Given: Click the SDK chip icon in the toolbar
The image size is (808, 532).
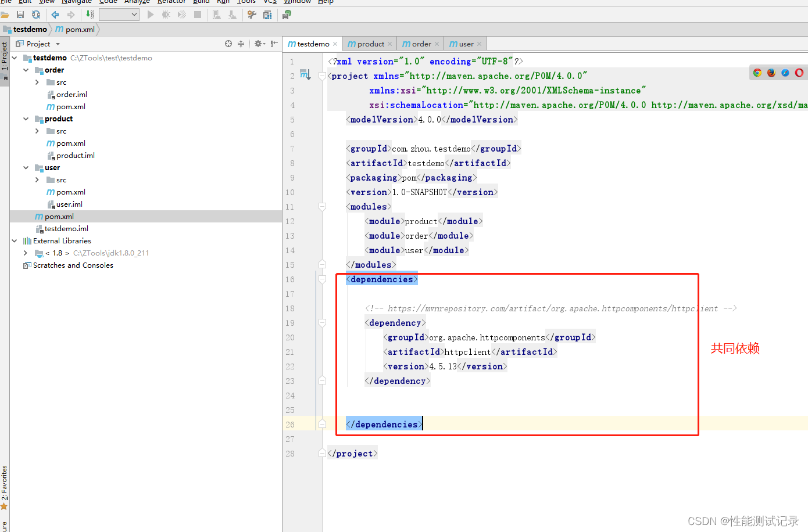Looking at the screenshot, I should point(287,15).
